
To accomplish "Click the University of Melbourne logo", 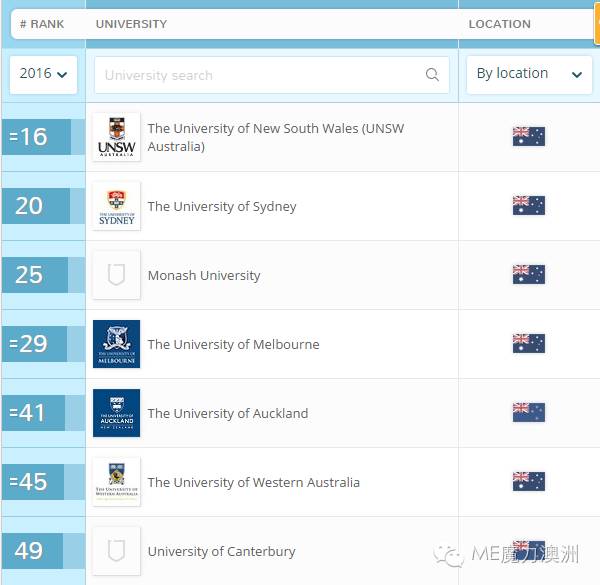I will point(116,344).
